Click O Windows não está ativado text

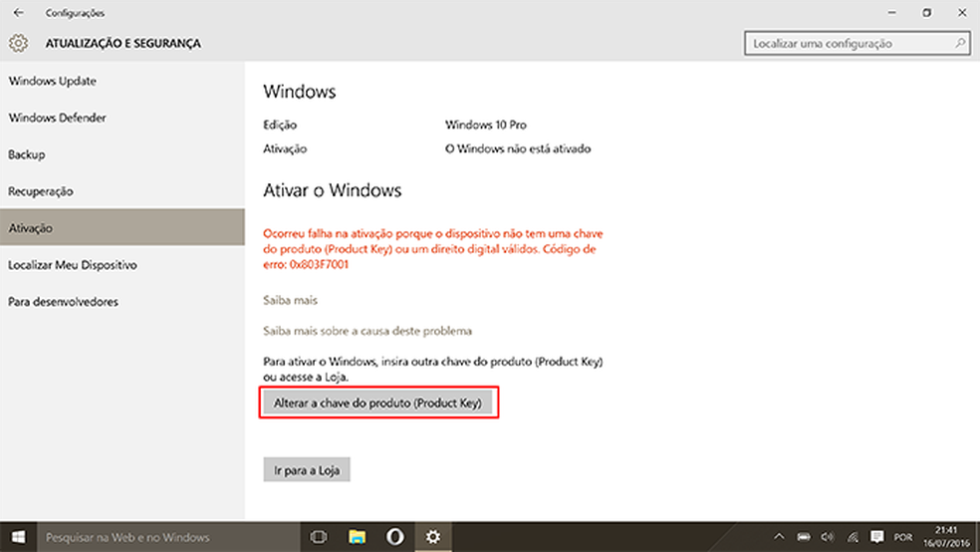[518, 148]
